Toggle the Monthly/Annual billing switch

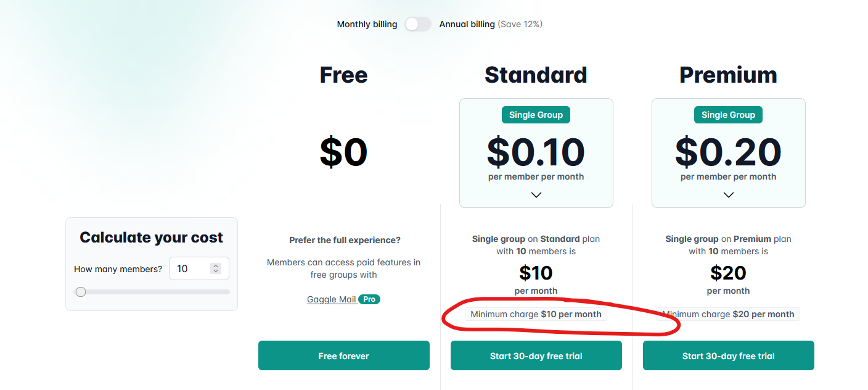coord(418,24)
